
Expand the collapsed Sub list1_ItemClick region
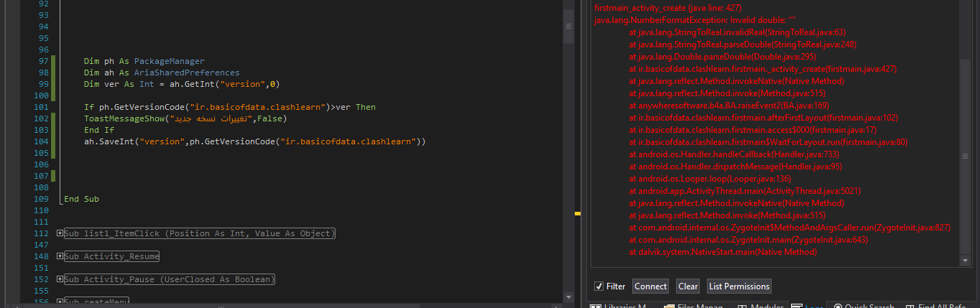click(x=60, y=233)
